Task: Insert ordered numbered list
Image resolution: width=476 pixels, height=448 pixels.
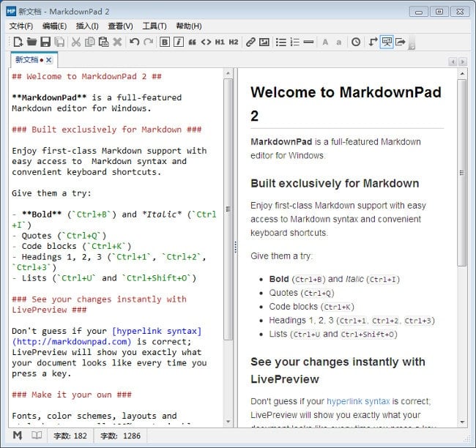Action: [x=295, y=42]
